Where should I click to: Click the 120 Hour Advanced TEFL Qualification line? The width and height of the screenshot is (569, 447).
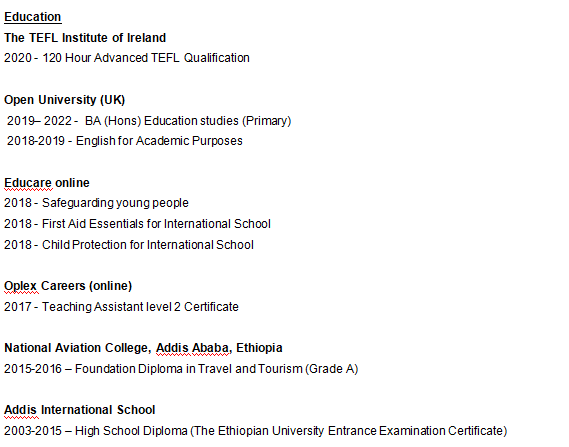[127, 58]
